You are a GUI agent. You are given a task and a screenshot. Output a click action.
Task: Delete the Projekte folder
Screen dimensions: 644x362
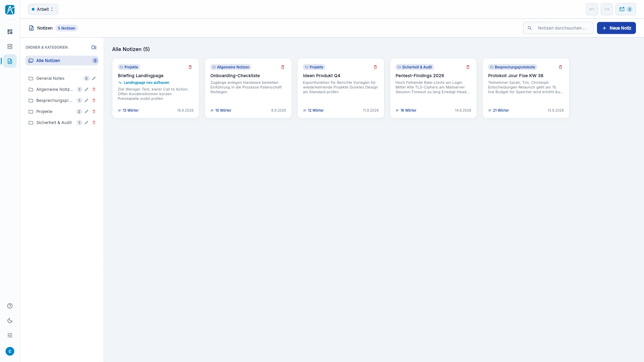94,112
